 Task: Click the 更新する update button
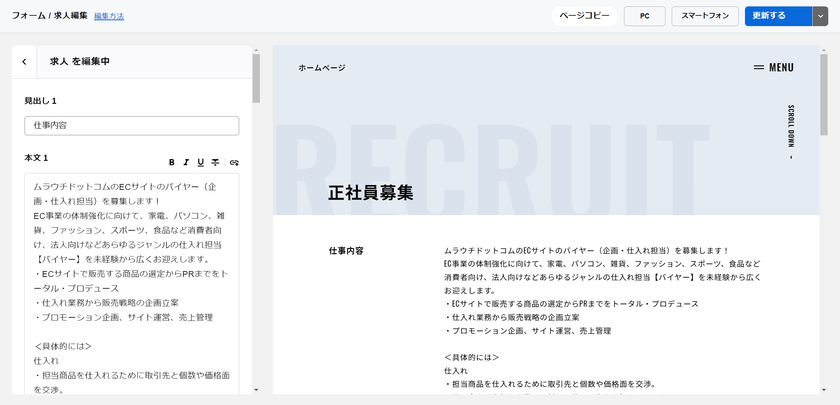click(x=777, y=16)
